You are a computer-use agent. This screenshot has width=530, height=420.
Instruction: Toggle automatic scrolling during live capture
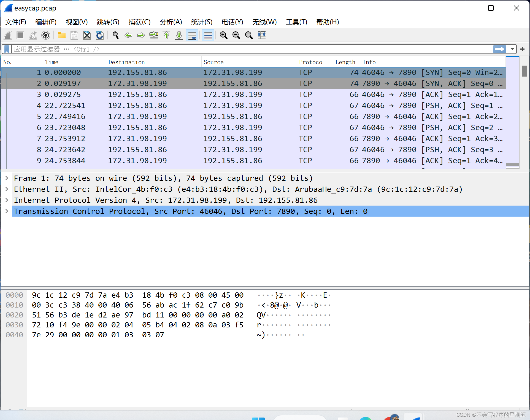tap(192, 35)
